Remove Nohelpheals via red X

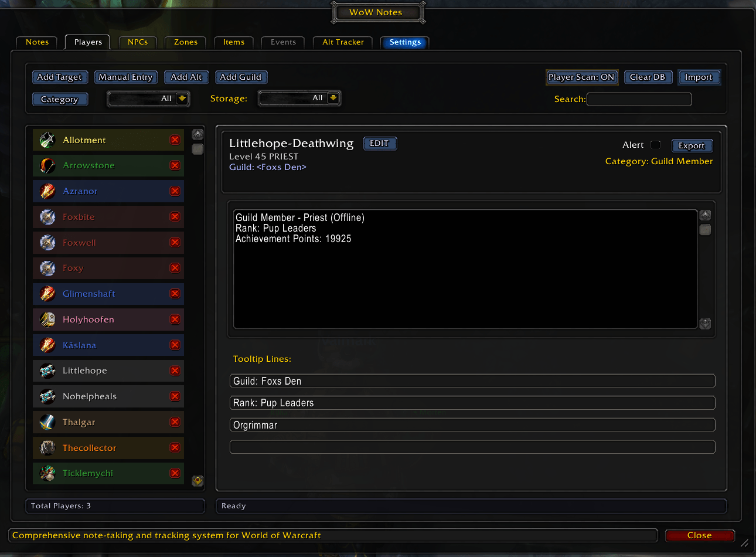(x=175, y=396)
